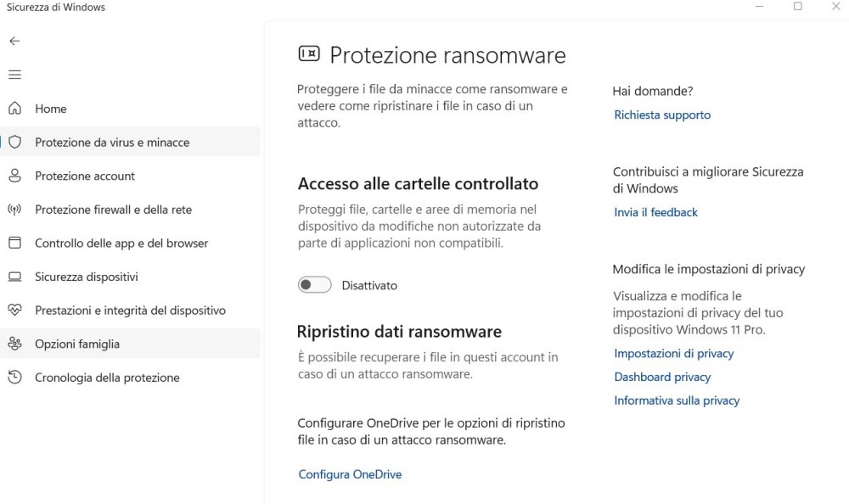The height and width of the screenshot is (504, 849).
Task: Click the Configura OneDrive link
Action: [x=349, y=474]
